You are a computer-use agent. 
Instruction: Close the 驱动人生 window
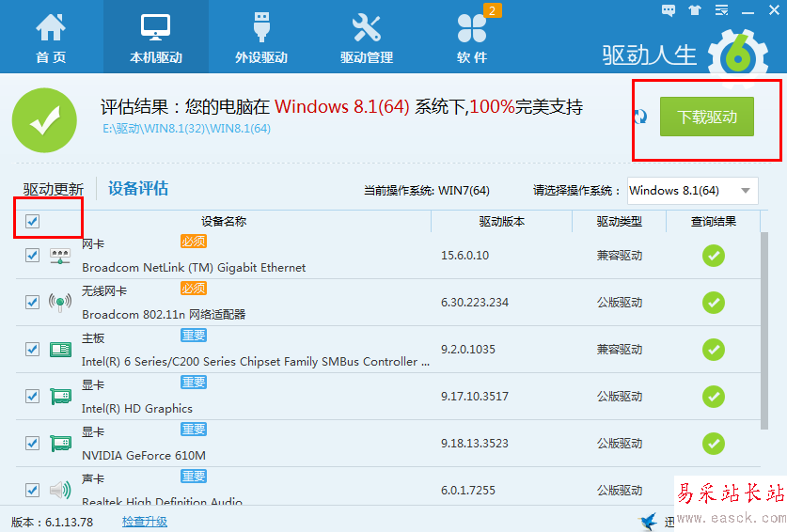pos(774,10)
